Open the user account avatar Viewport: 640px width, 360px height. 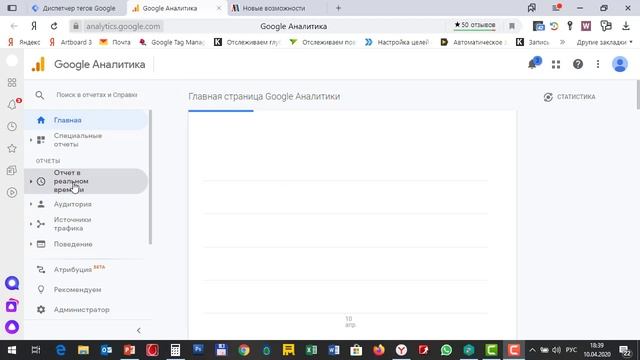tap(620, 64)
